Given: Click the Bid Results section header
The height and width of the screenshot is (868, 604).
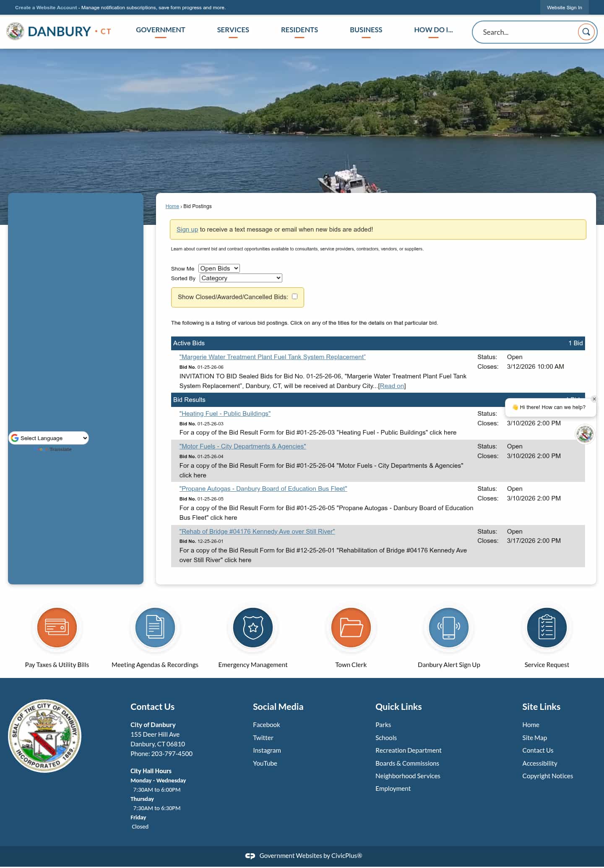Looking at the screenshot, I should (x=378, y=400).
